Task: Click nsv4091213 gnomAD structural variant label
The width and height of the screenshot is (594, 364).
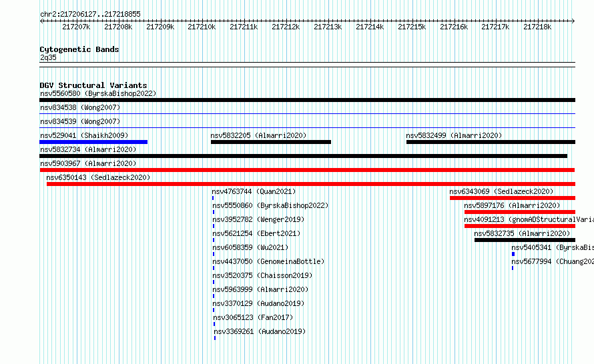Action: tap(529, 219)
